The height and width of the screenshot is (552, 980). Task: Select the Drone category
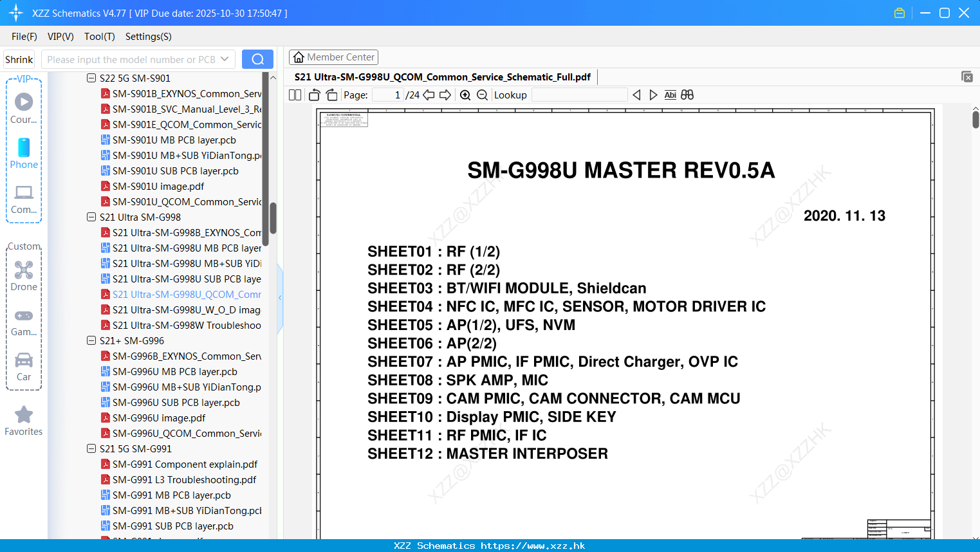pyautogui.click(x=24, y=276)
